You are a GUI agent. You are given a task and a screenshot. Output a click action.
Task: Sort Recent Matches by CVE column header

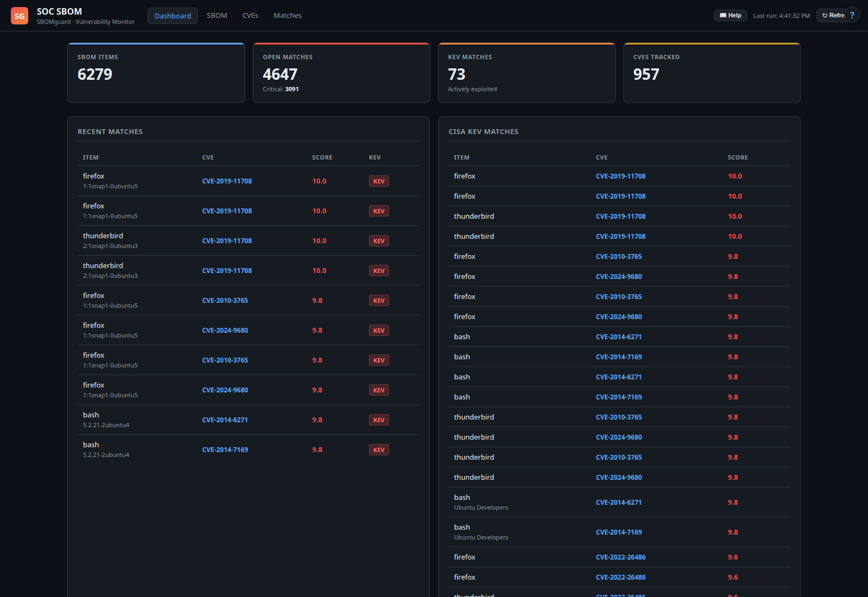(x=208, y=157)
